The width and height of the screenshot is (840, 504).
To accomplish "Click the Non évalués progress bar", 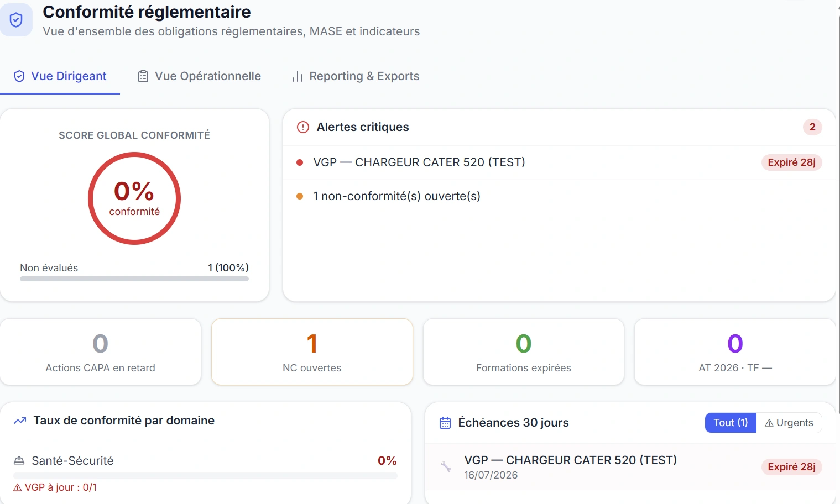I will coord(134,279).
